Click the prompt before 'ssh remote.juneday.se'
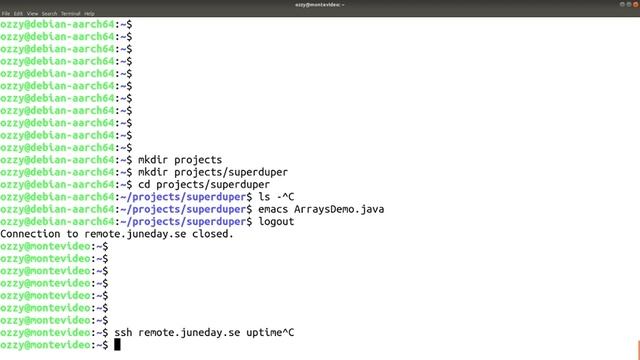640x360 pixels. (54, 333)
